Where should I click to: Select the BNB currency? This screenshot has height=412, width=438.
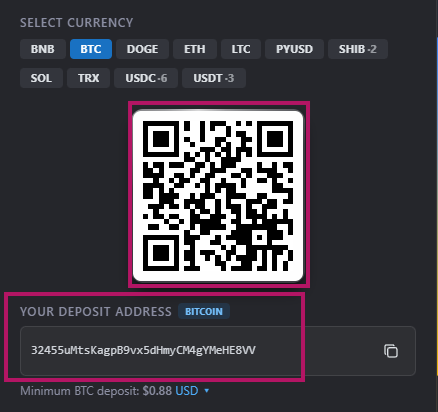[x=43, y=49]
